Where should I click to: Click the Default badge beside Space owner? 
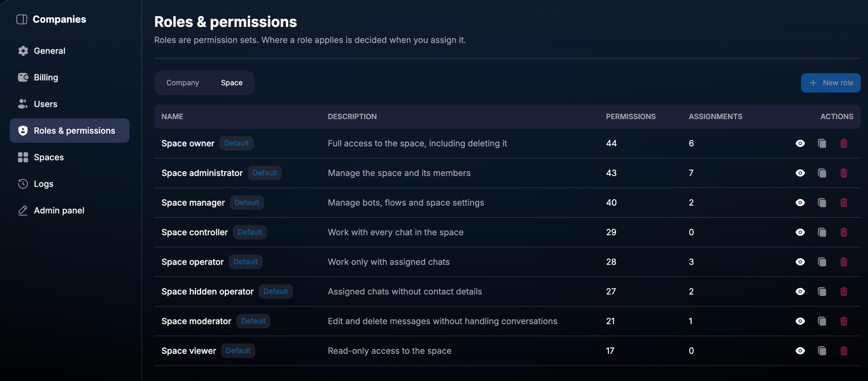click(236, 143)
